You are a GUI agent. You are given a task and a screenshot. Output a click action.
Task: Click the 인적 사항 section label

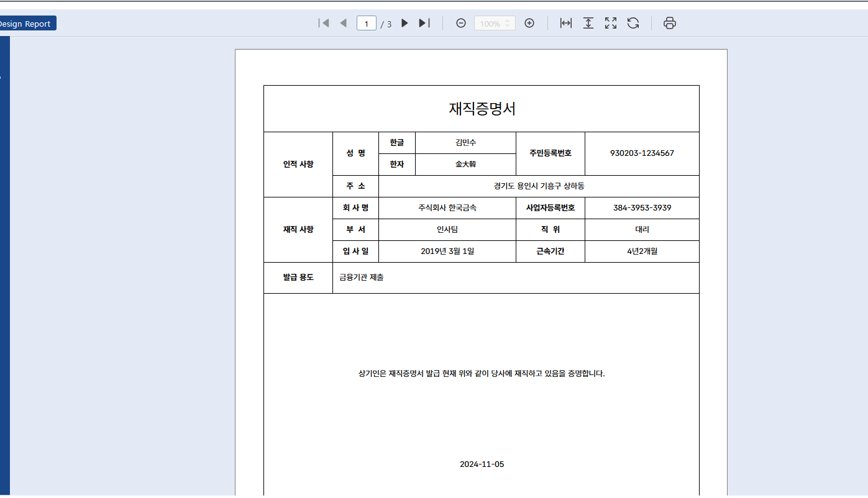tap(298, 165)
